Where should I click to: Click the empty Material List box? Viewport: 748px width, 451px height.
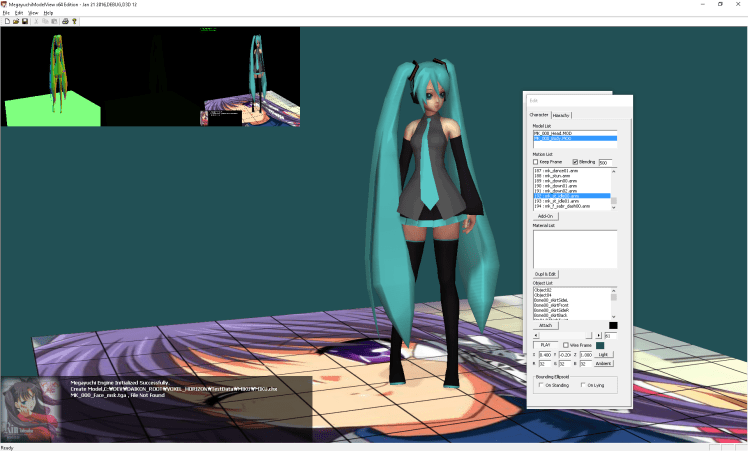(575, 249)
